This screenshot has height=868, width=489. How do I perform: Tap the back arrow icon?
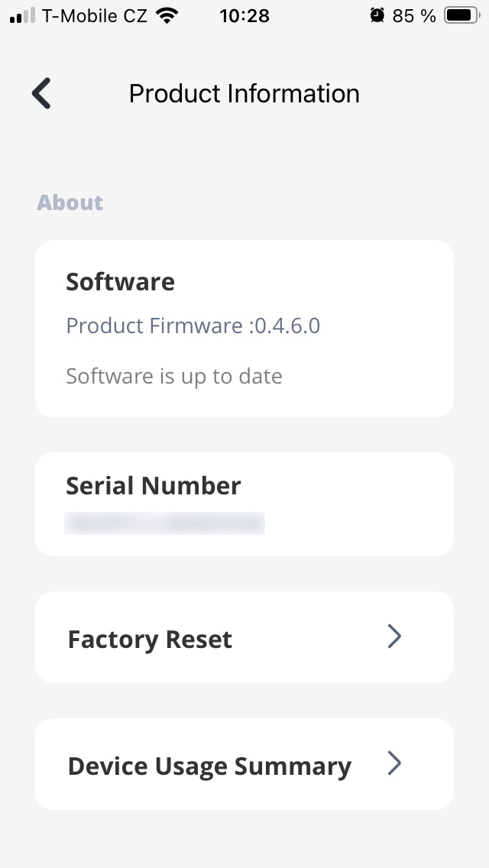41,93
